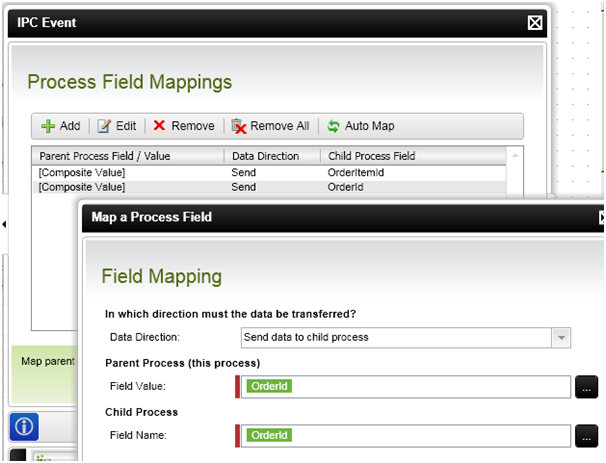Select the OrderItemId mapping row
This screenshot has height=463, width=606.
[x=269, y=173]
